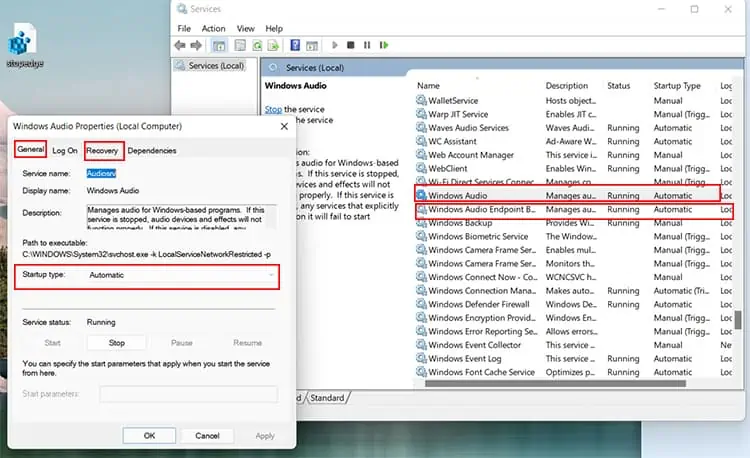The height and width of the screenshot is (458, 750).
Task: Click Cancel in Windows Audio Properties
Action: 207,436
